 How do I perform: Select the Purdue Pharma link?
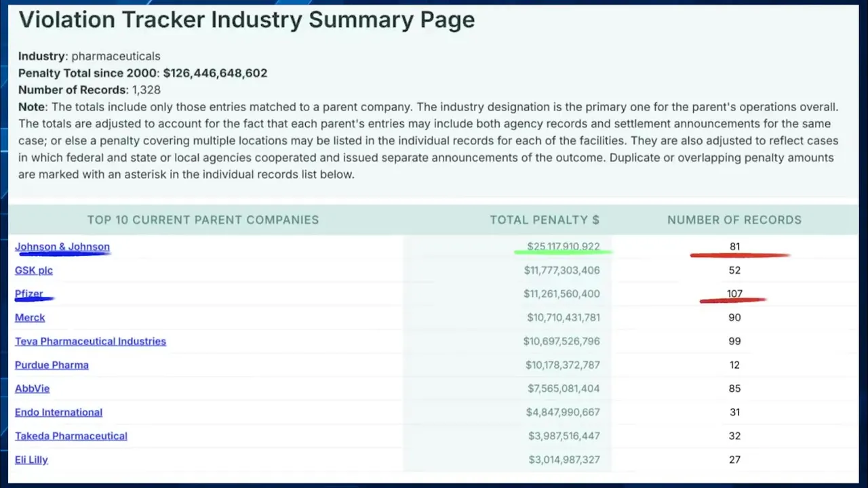click(52, 365)
